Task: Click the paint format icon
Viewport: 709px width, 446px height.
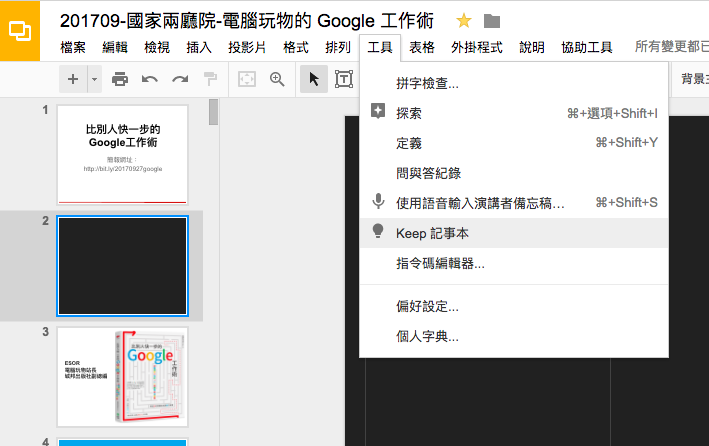Action: 210,79
